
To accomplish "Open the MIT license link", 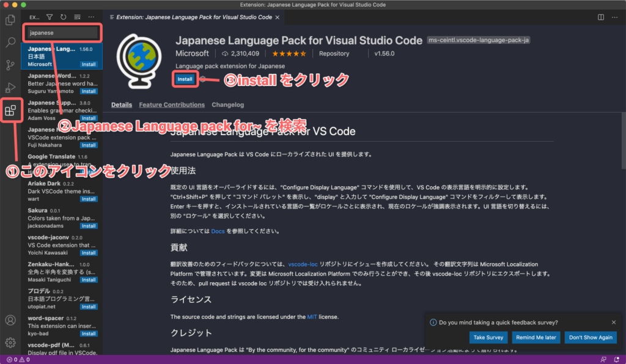I will click(312, 317).
